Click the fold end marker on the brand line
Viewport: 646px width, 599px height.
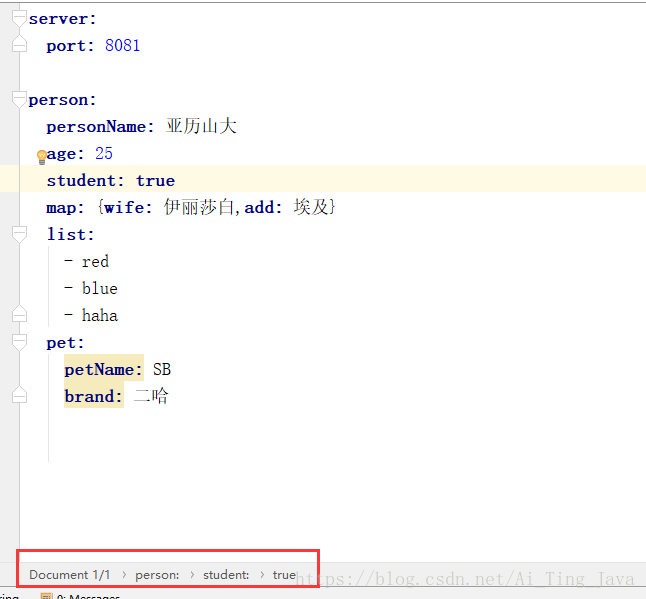coord(19,395)
